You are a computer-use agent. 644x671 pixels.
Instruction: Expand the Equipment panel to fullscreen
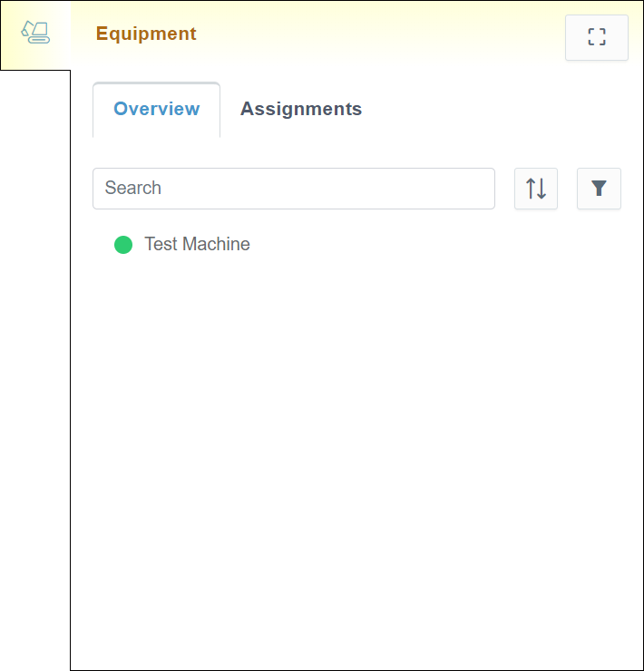coord(596,37)
